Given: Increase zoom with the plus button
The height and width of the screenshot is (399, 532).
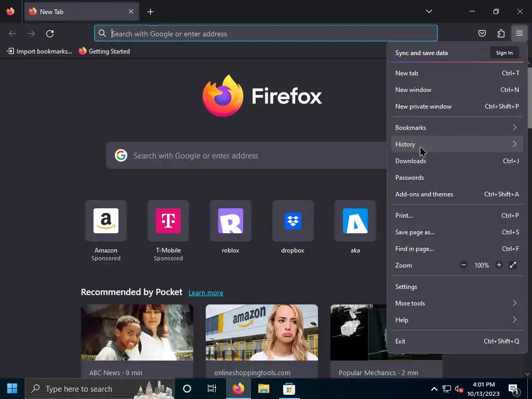Looking at the screenshot, I should pyautogui.click(x=499, y=265).
